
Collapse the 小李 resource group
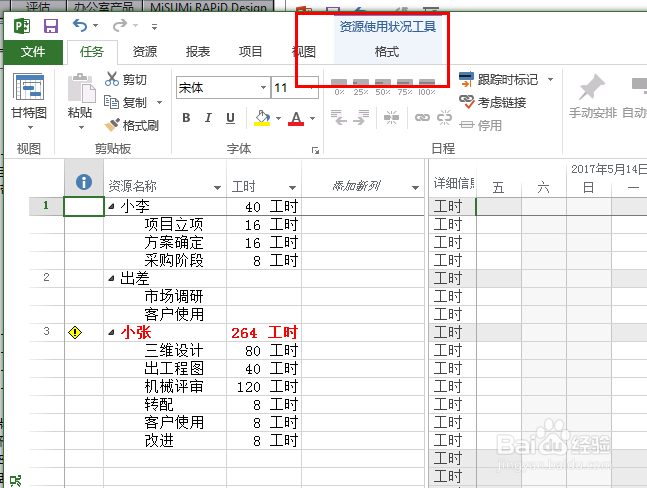[x=111, y=207]
